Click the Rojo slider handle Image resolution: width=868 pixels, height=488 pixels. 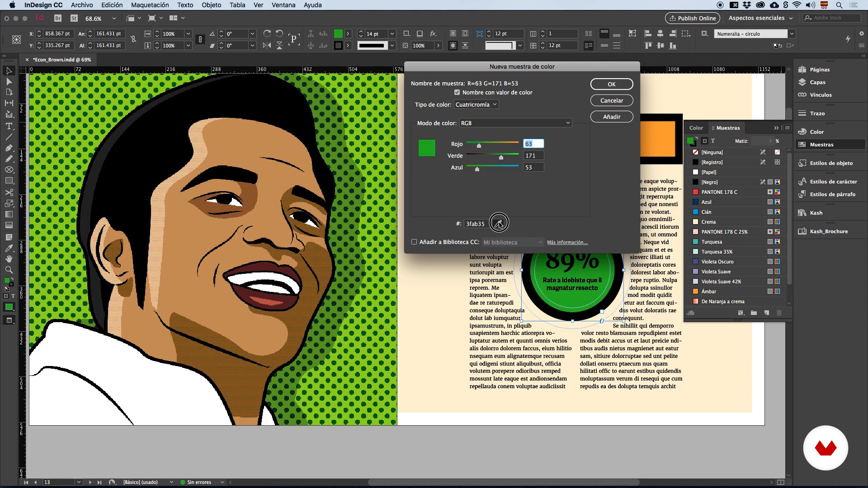[479, 145]
